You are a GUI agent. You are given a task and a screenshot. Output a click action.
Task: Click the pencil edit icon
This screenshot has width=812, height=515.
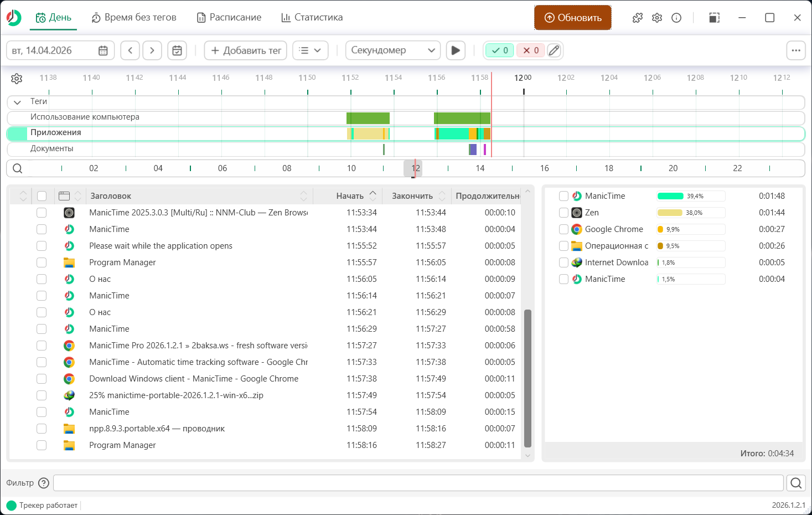(x=554, y=50)
